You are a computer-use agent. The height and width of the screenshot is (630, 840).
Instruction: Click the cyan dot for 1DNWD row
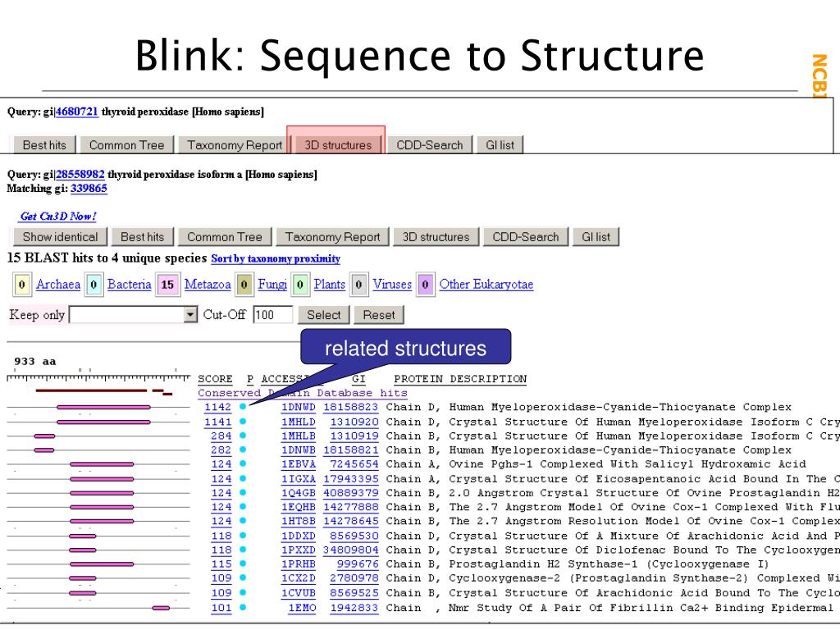coord(243,407)
